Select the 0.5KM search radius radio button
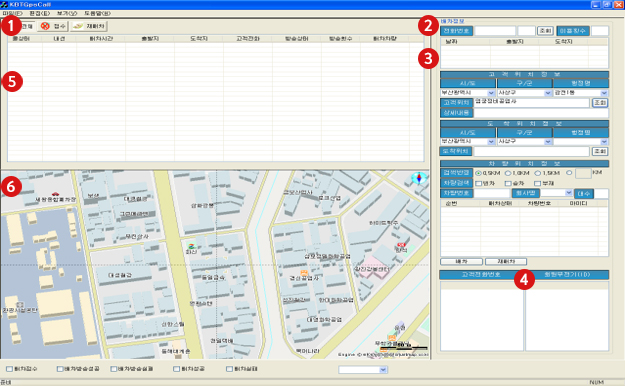 point(478,173)
